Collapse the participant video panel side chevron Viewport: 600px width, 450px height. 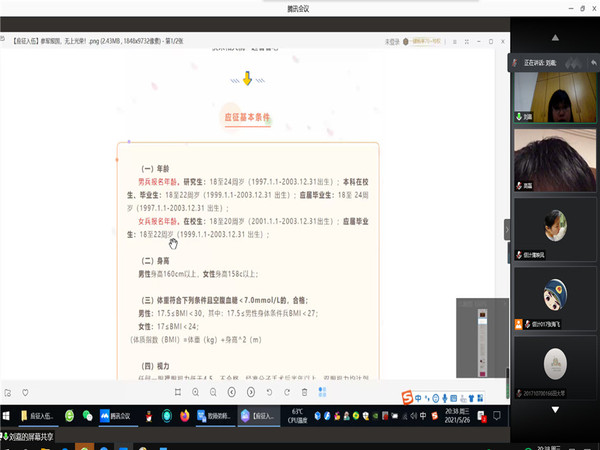tap(507, 230)
